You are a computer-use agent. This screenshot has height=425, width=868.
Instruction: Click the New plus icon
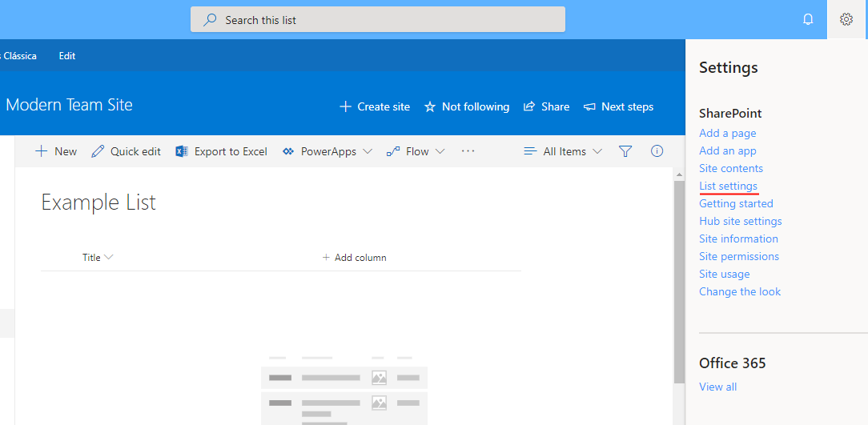coord(41,151)
